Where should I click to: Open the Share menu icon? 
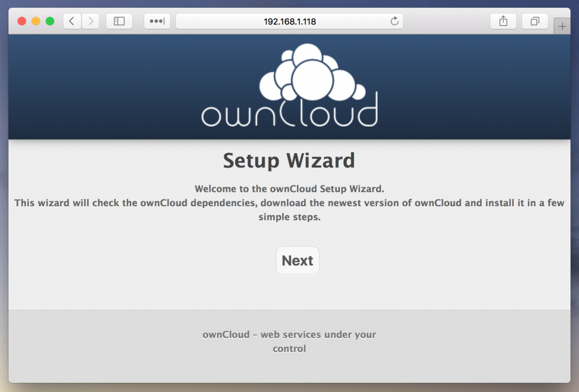[x=503, y=21]
